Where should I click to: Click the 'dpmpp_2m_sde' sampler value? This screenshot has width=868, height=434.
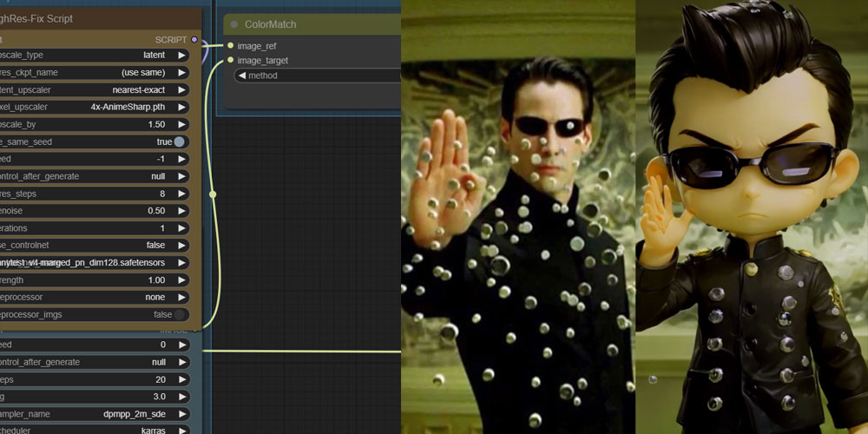tap(135, 414)
